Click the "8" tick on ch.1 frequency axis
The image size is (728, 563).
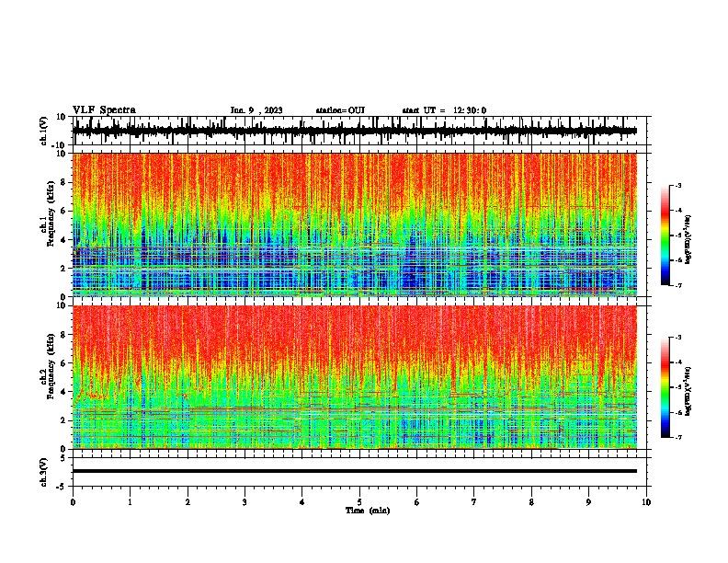pyautogui.click(x=64, y=182)
